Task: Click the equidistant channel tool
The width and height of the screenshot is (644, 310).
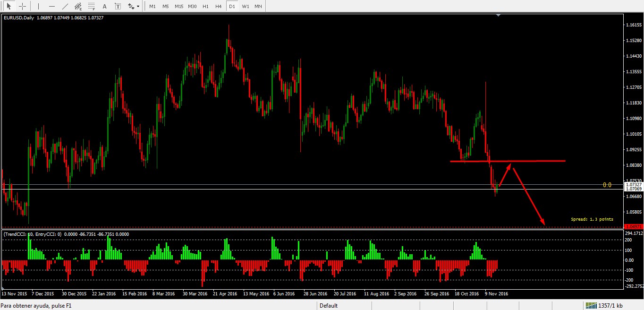Action: click(78, 7)
